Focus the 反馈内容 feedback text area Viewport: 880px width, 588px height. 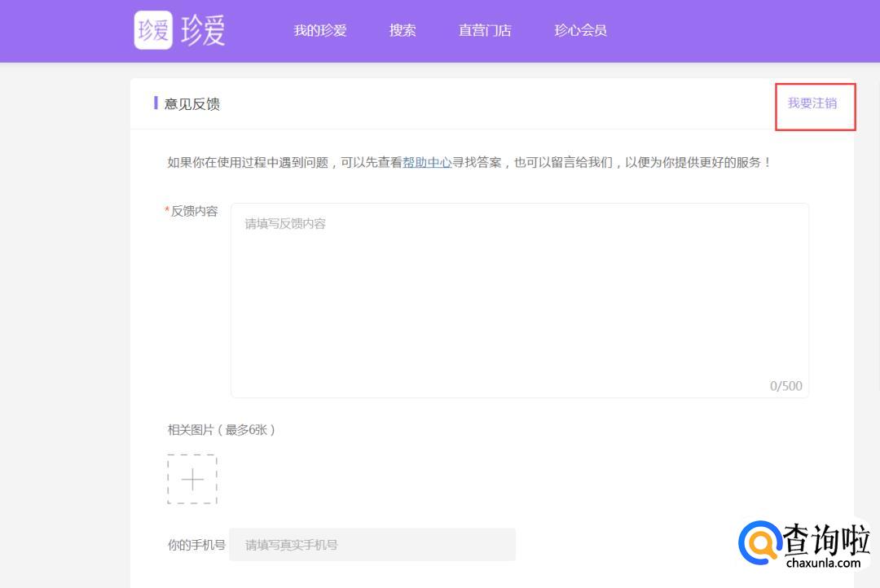(x=519, y=300)
